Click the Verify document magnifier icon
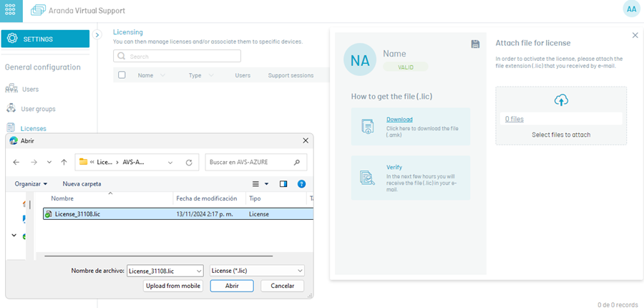Image resolution: width=644 pixels, height=308 pixels. (368, 178)
